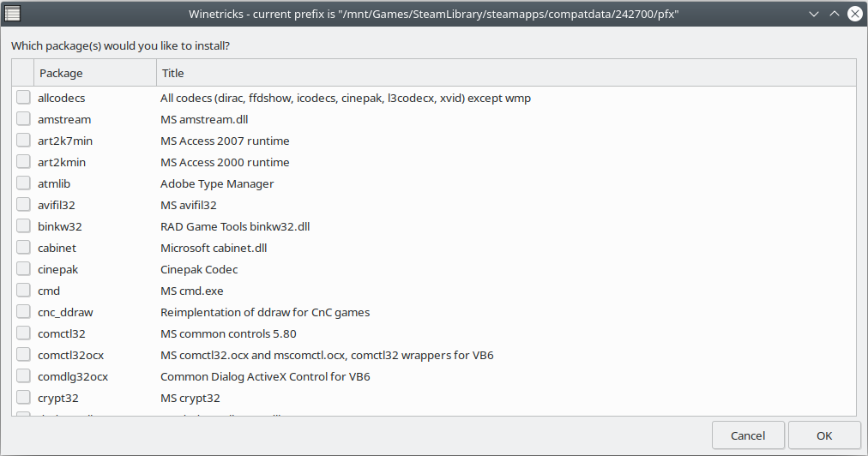Click the empty checkbox column header
The image size is (868, 456).
22,73
